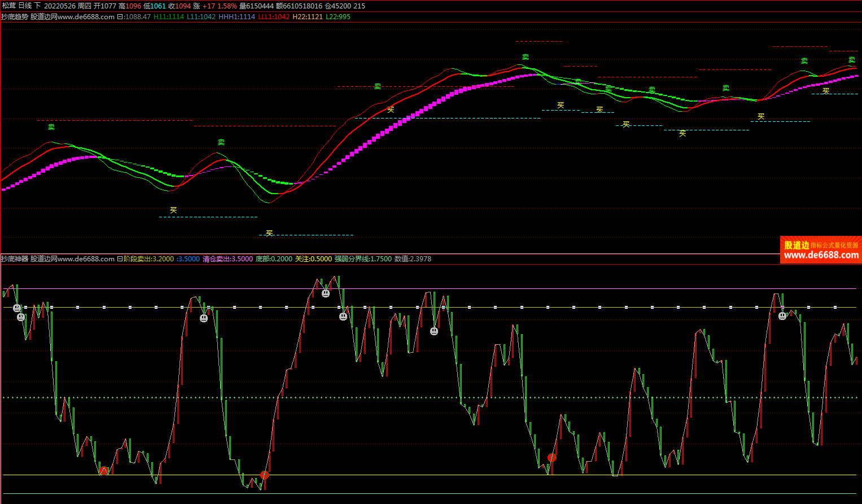The height and width of the screenshot is (504, 862).
Task: Click the smiley icon at the oscillator's highest peak
Action: coord(326,293)
